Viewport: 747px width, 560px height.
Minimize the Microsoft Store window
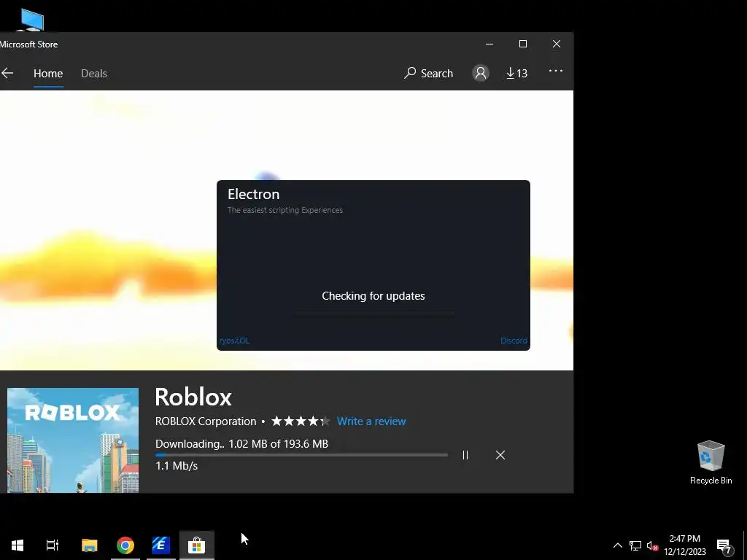pos(489,44)
